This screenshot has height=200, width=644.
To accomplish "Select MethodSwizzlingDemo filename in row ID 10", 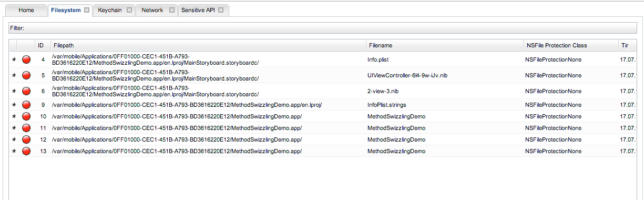I will 396,116.
